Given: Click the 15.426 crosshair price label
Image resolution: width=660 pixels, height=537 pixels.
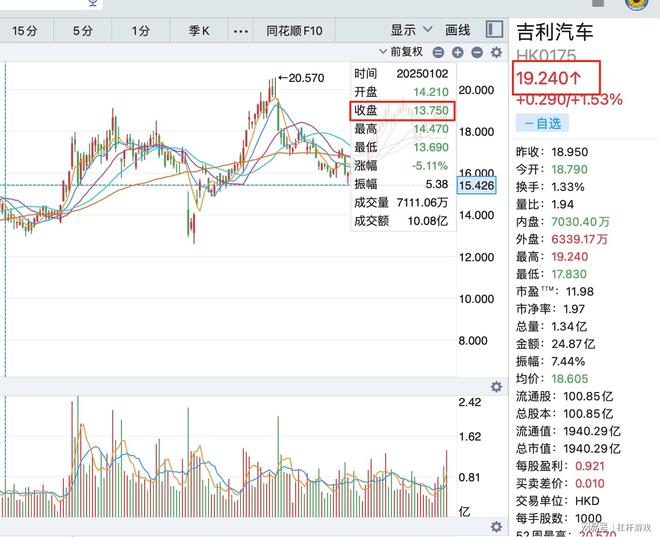Looking at the screenshot, I should (477, 185).
